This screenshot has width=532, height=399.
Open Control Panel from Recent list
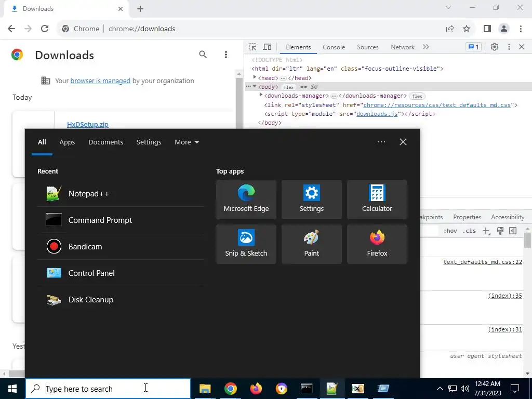click(121, 273)
